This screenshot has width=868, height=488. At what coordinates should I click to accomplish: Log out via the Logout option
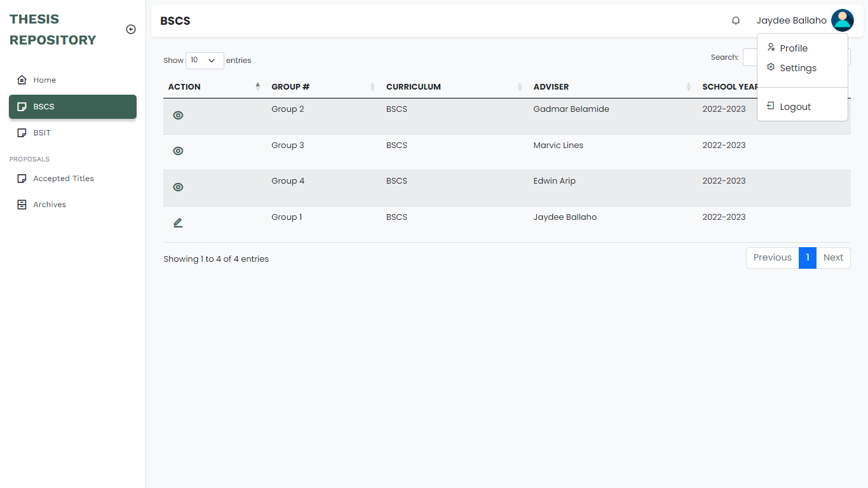click(x=795, y=107)
